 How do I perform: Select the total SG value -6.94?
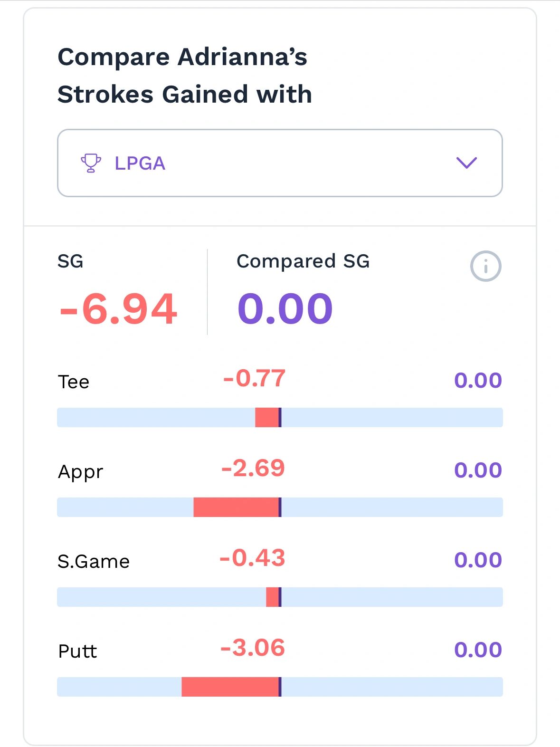118,309
